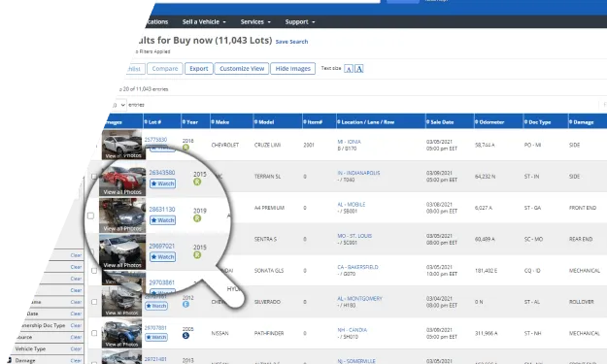The image size is (607, 364).
Task: Sort by Location / Lane / Row arrows
Action: pyautogui.click(x=339, y=122)
